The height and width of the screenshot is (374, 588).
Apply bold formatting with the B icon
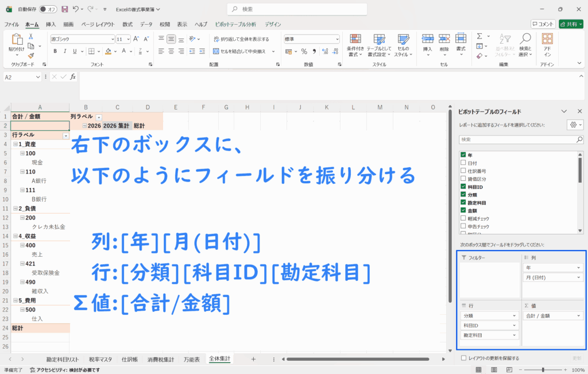(x=55, y=51)
